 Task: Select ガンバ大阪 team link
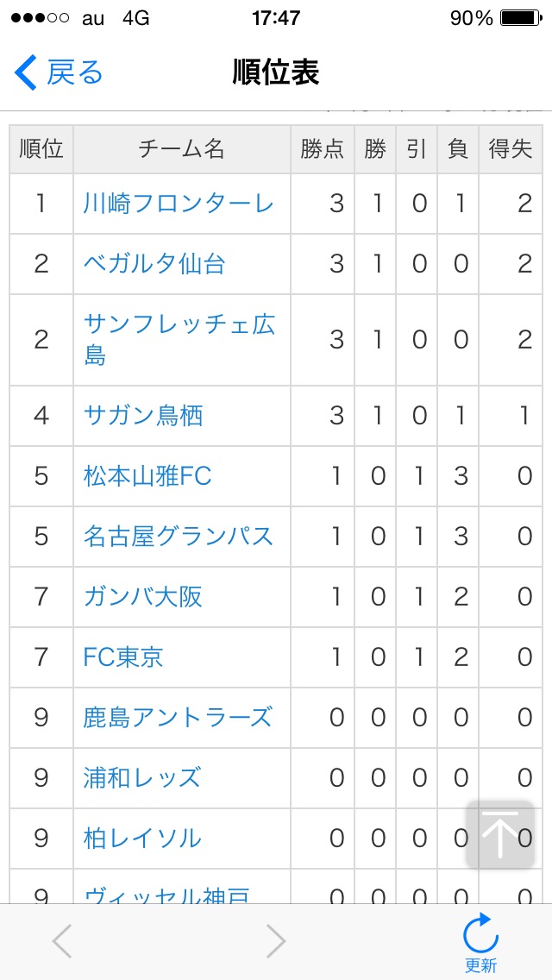(x=143, y=597)
